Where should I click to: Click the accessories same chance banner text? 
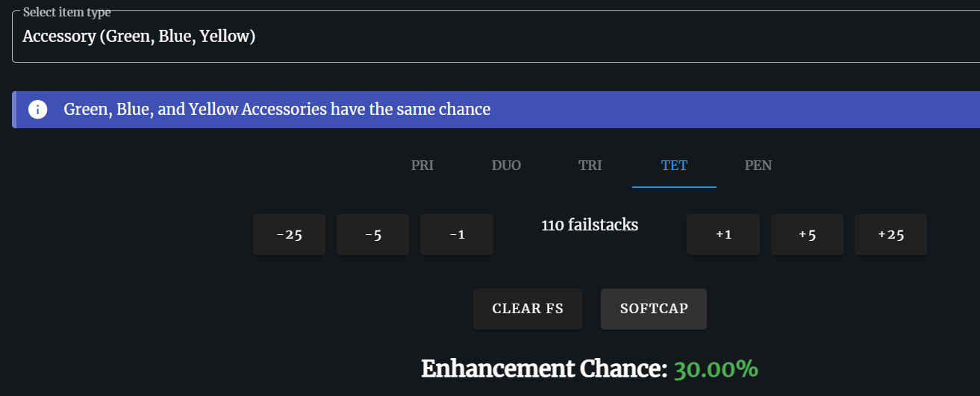277,110
